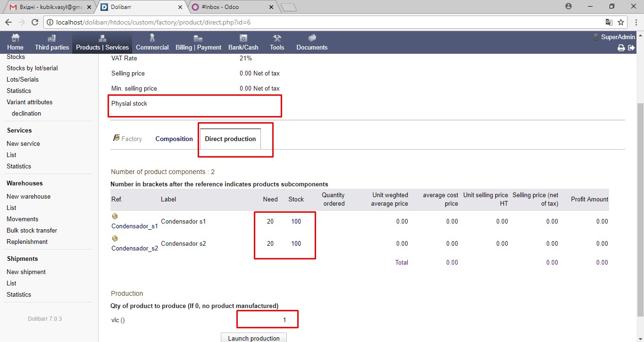Screen dimensions: 644x342
Task: Go to the Commercial module
Action: 152,42
